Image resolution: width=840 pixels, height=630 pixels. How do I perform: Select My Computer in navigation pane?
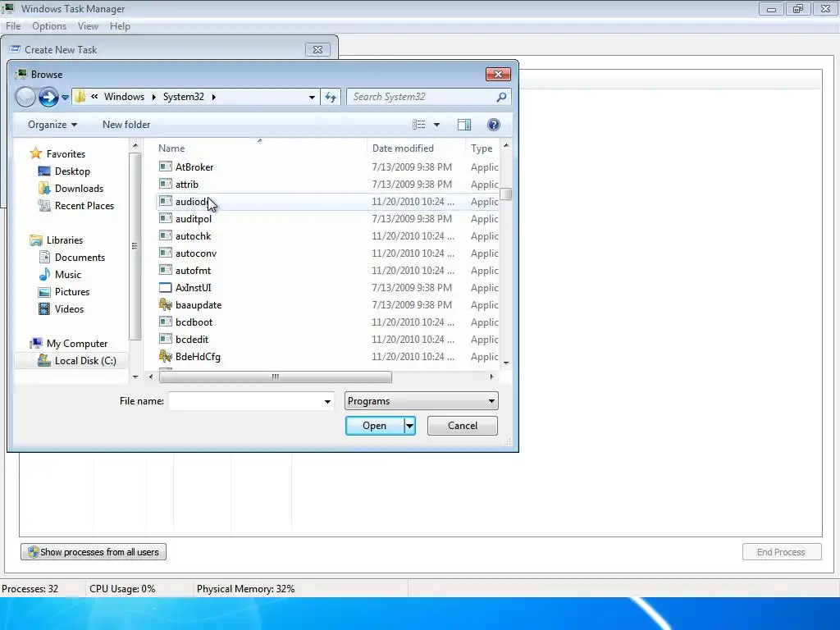(x=76, y=344)
